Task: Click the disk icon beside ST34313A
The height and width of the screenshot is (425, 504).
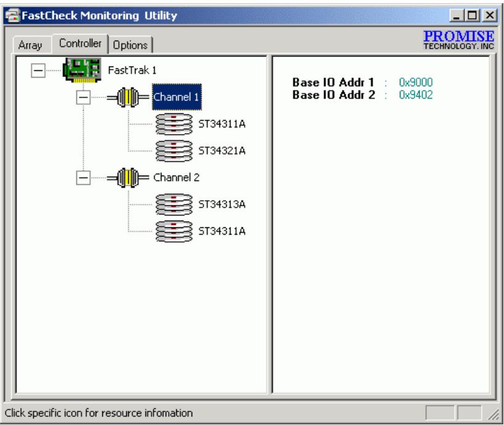Action: point(174,204)
